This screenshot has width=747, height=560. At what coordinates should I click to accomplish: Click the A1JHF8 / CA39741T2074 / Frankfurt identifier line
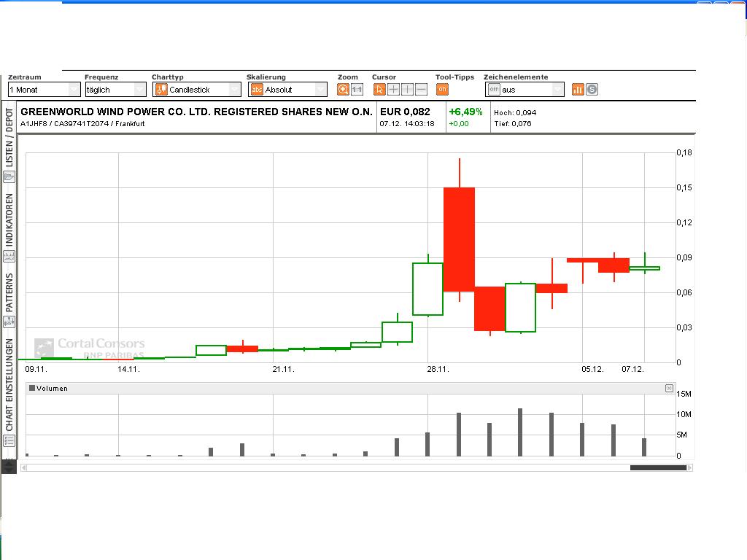(x=82, y=124)
